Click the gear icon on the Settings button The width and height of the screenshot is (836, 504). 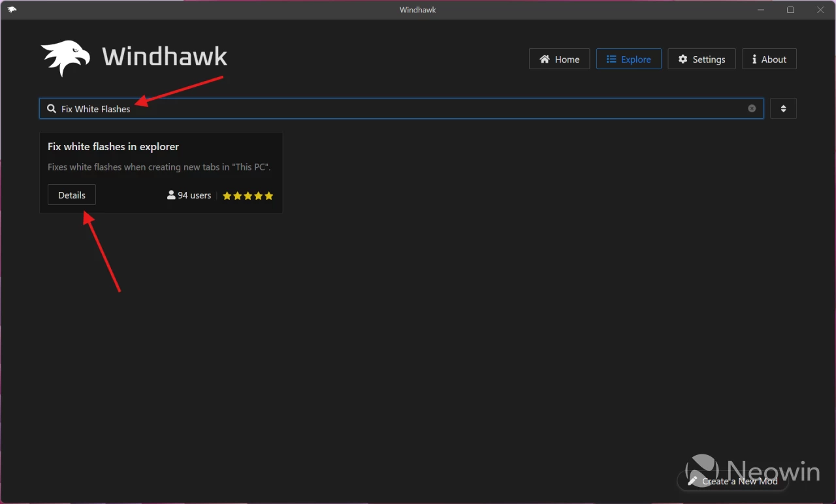[683, 59]
